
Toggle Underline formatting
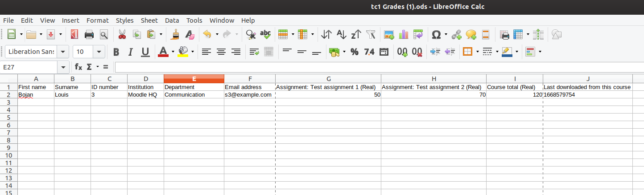coord(145,52)
